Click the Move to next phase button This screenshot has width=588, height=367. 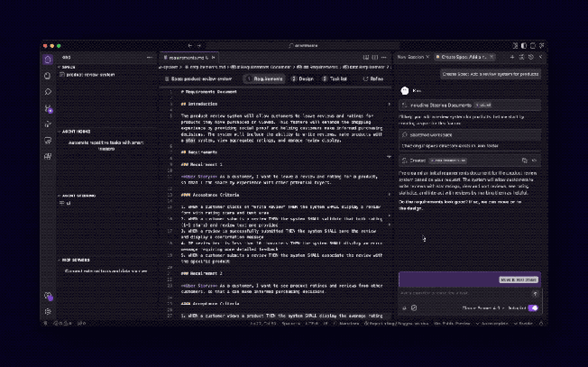click(519, 280)
